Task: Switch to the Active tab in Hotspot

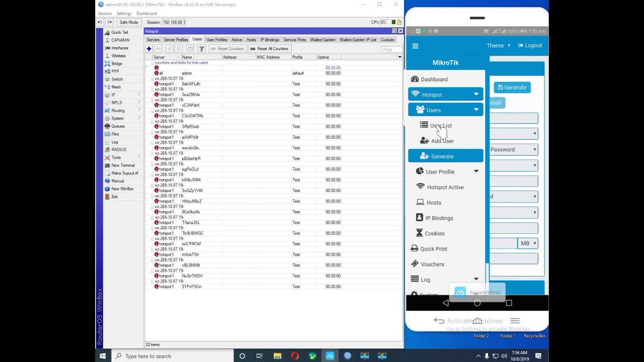Action: coord(237,40)
